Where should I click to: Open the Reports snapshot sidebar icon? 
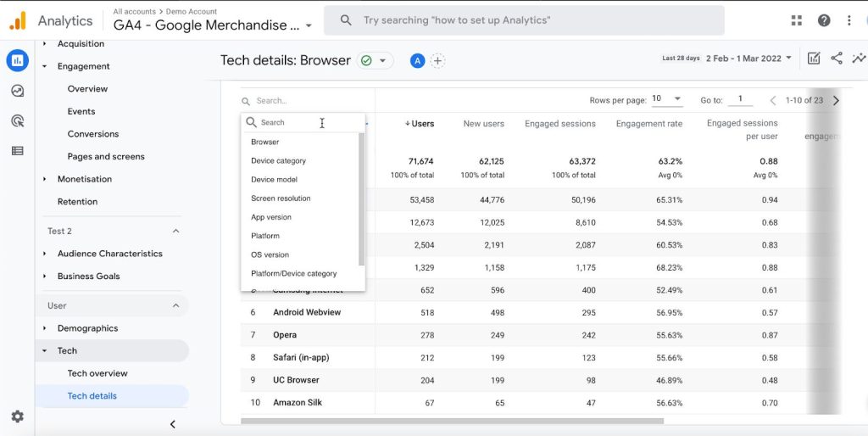pos(18,60)
